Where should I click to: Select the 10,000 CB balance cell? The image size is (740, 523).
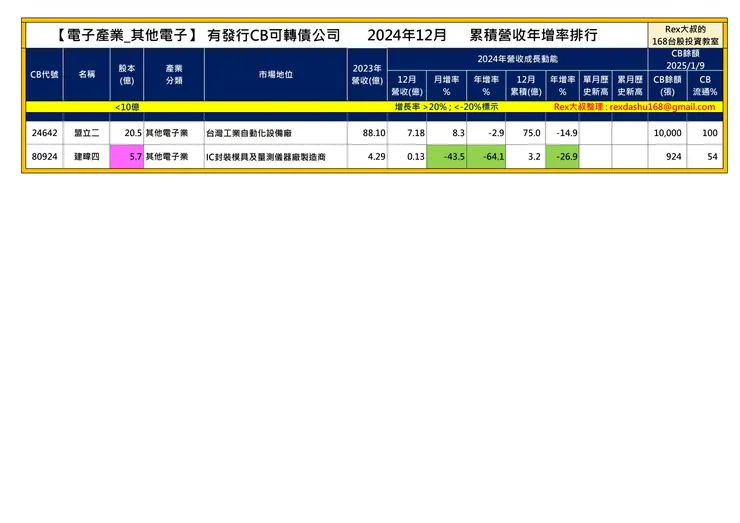click(667, 133)
